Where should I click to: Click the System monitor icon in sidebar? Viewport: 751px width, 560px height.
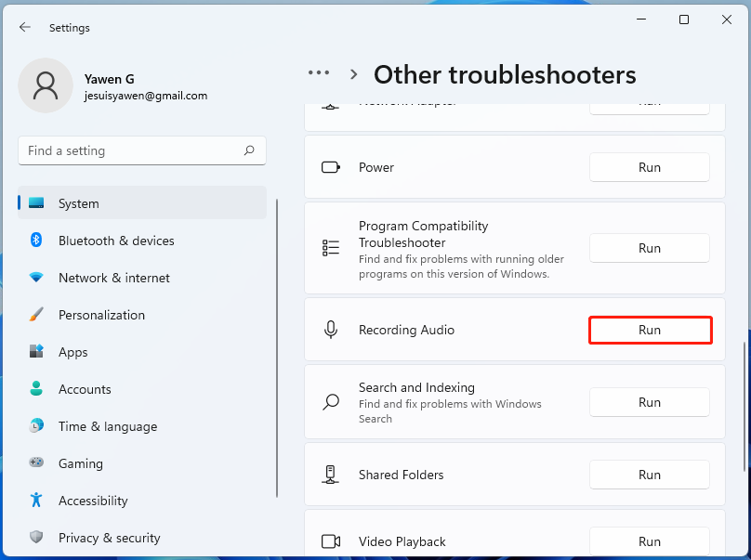(x=36, y=203)
